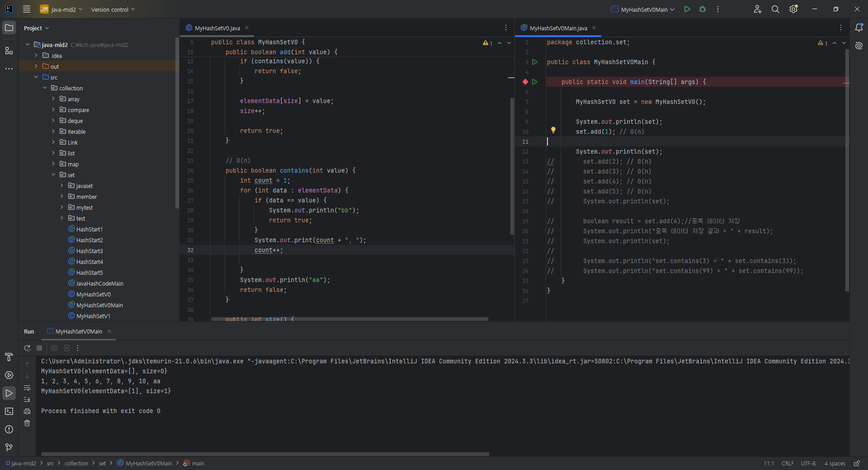This screenshot has height=470, width=868.
Task: Click the lightbulb intention icon at line 10
Action: click(553, 130)
